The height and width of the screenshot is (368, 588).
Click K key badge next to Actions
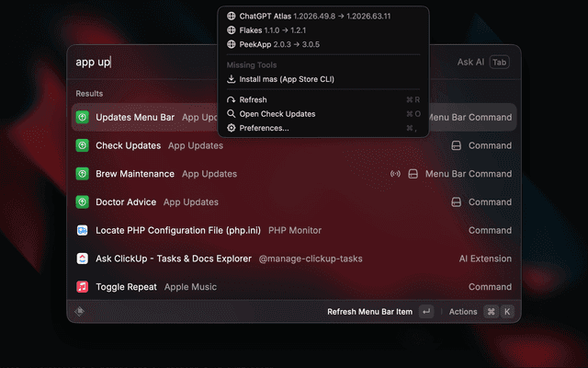coord(507,312)
